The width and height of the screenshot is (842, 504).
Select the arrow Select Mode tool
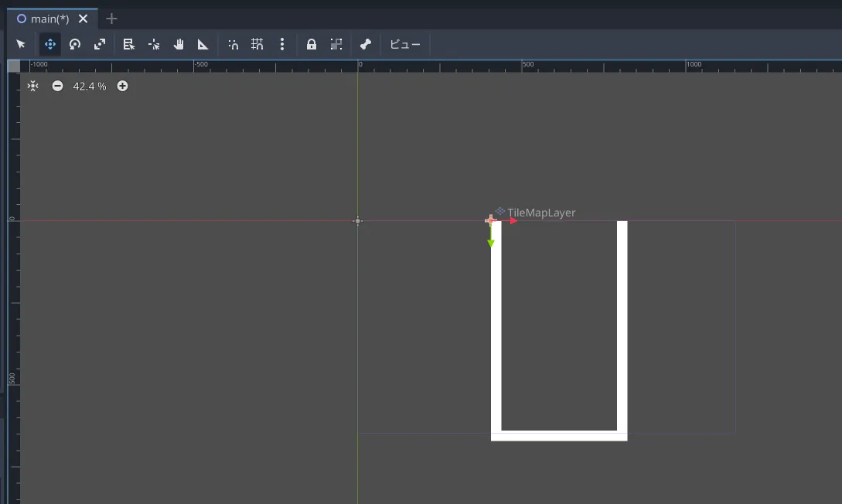[21, 45]
